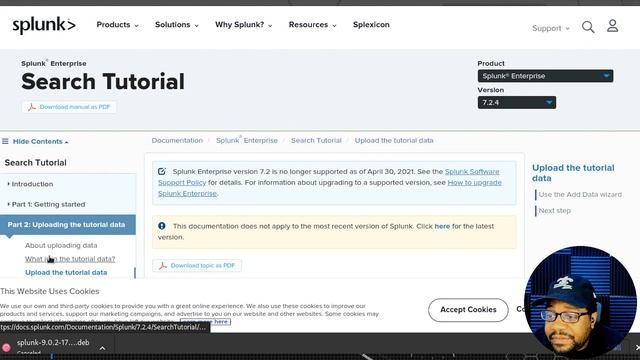The image size is (640, 360).
Task: Jump to Next step section
Action: point(555,211)
